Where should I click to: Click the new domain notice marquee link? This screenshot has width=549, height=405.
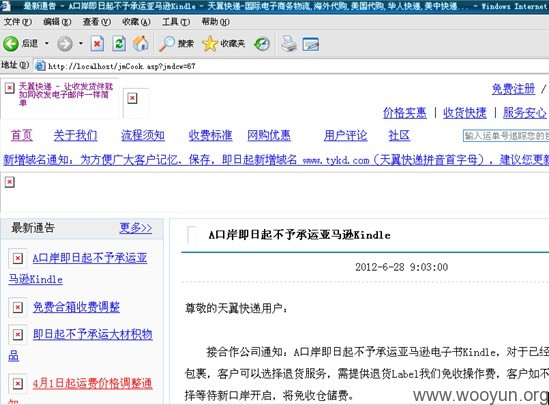pyautogui.click(x=276, y=160)
